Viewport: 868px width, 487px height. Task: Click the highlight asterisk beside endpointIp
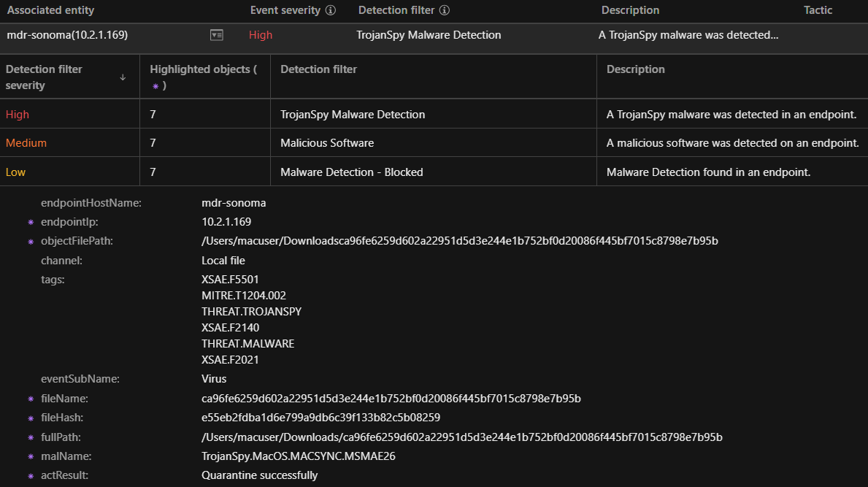click(31, 222)
